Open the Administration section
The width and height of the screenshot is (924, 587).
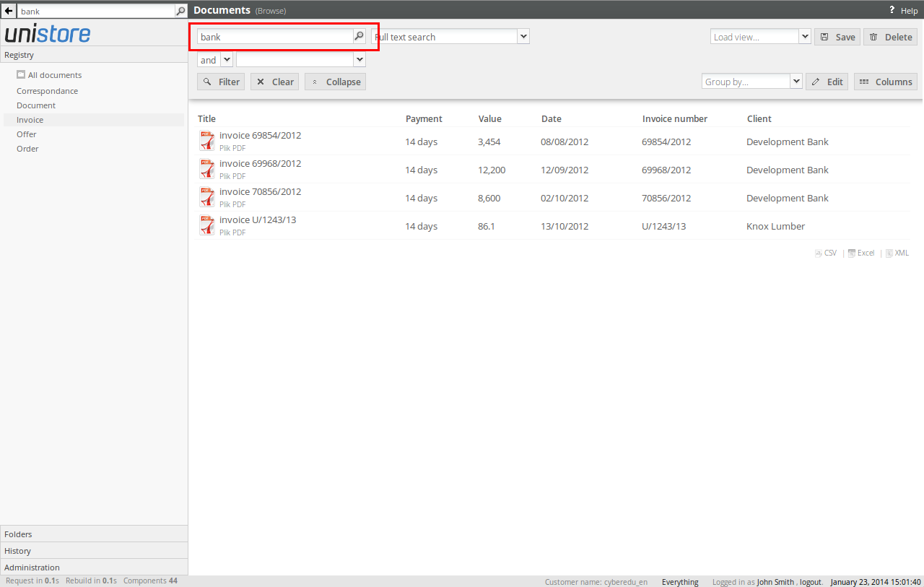coord(94,567)
